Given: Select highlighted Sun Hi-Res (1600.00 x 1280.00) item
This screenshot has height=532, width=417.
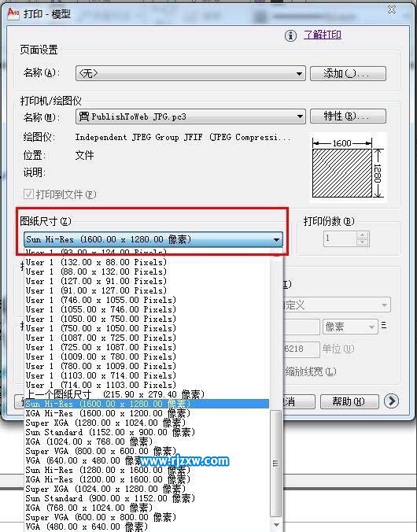Looking at the screenshot, I should tap(147, 404).
